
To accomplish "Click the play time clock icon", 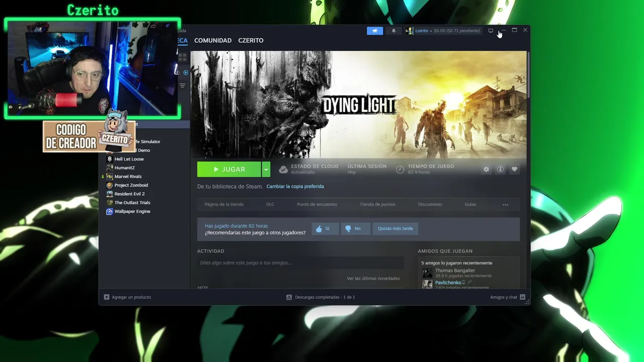I will click(x=400, y=169).
